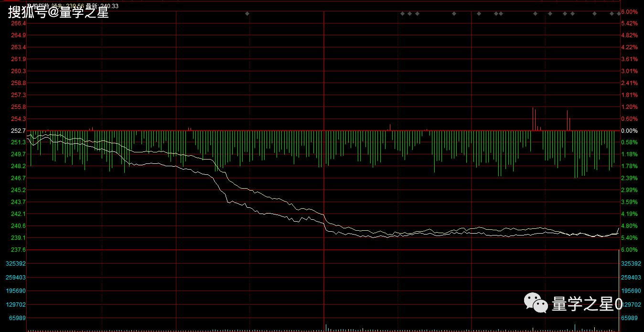Click the first diamond in the three-diamond cluster
644x332 pixels.
(402, 13)
